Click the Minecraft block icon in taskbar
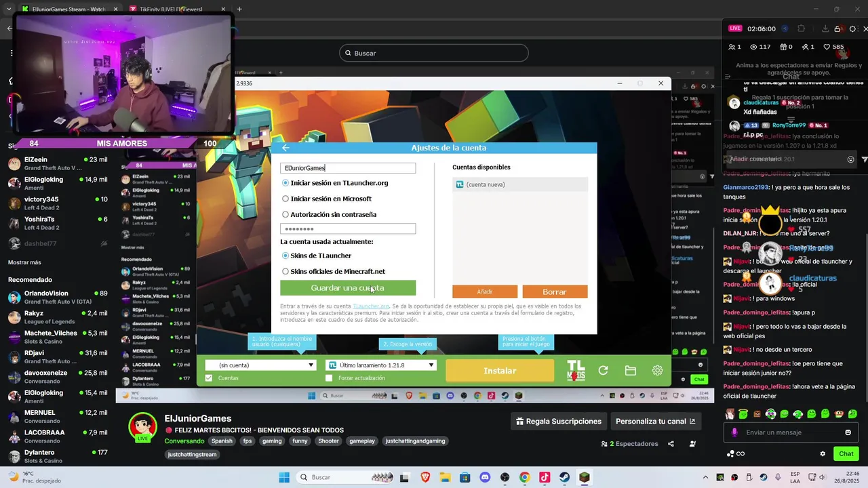 click(584, 477)
